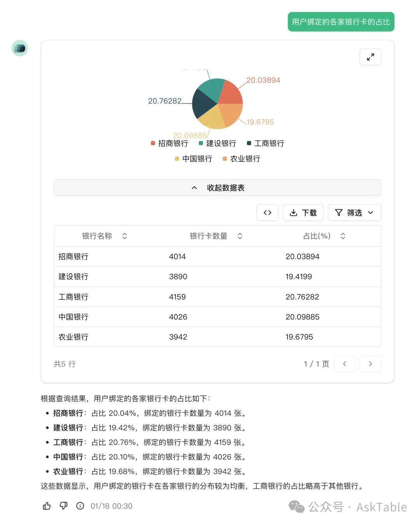Toggle the 招商银行 legend item
Viewport: 420px width, 524px height.
point(170,143)
